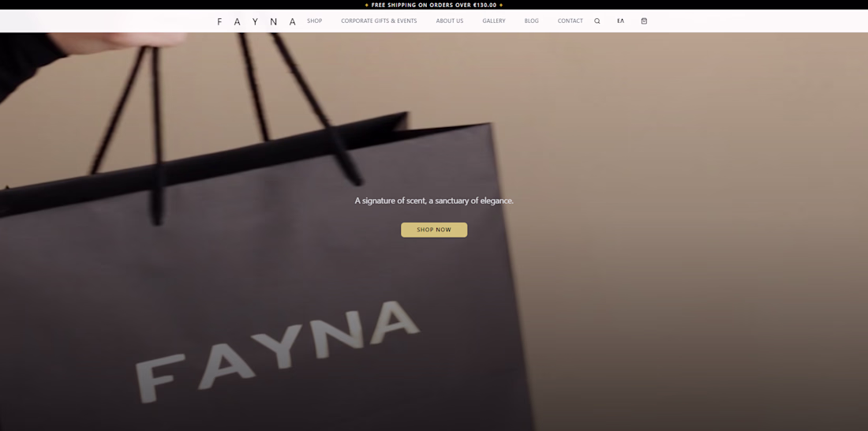The image size is (868, 431).
Task: Visit the Blog page
Action: [x=531, y=21]
